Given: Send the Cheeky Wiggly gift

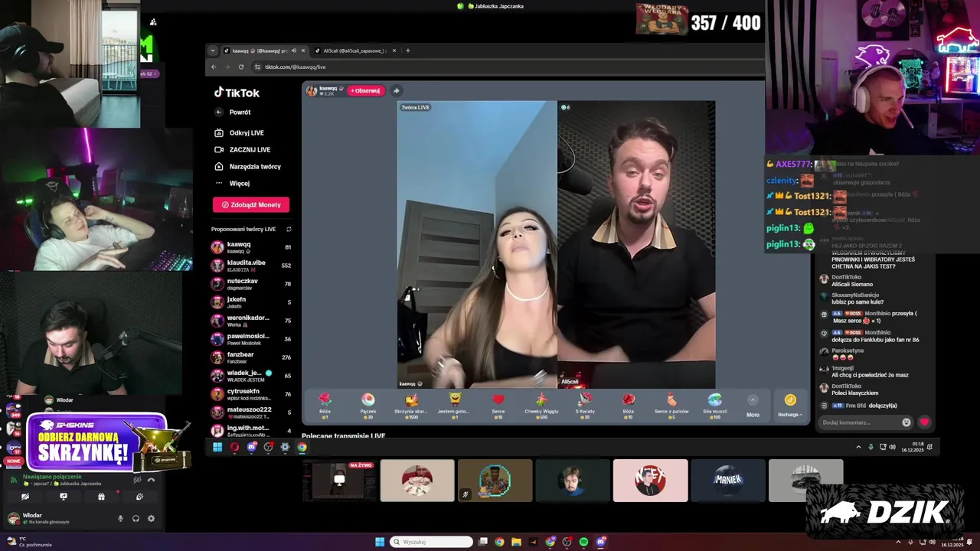Looking at the screenshot, I should point(541,405).
